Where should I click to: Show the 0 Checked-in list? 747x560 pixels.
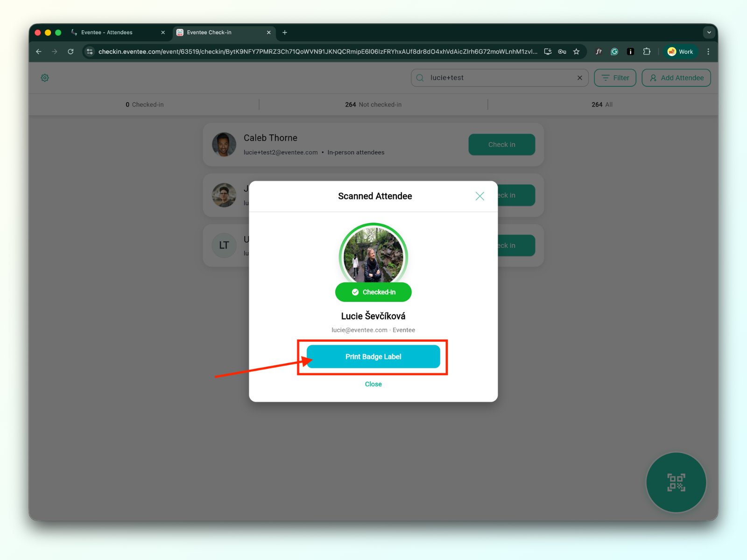click(x=144, y=105)
